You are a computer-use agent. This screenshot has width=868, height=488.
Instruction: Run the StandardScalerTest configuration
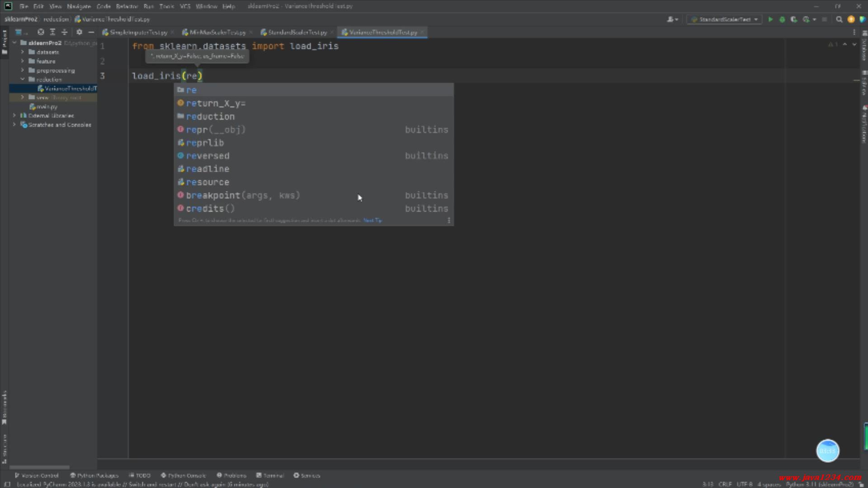pyautogui.click(x=770, y=19)
